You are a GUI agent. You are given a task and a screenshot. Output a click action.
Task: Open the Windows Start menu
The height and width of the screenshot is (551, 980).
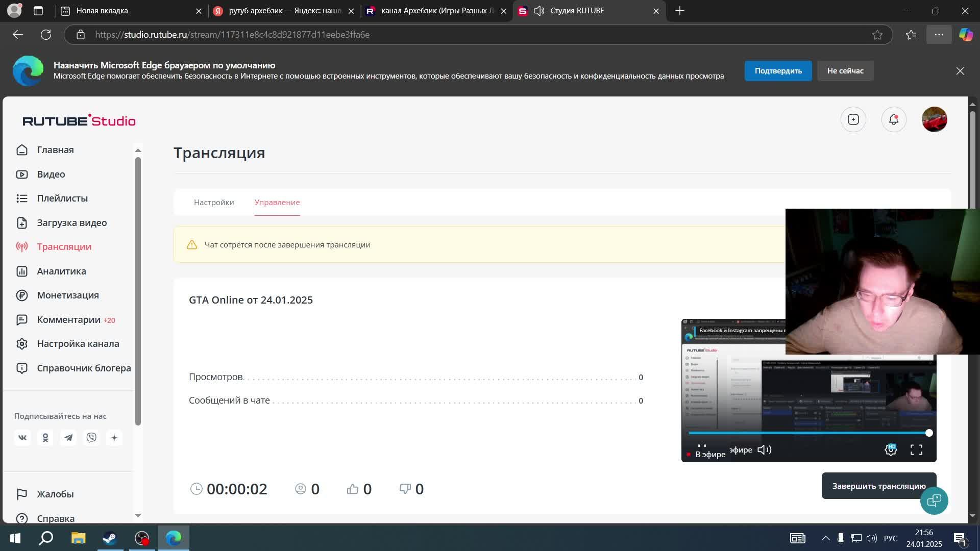[15, 538]
